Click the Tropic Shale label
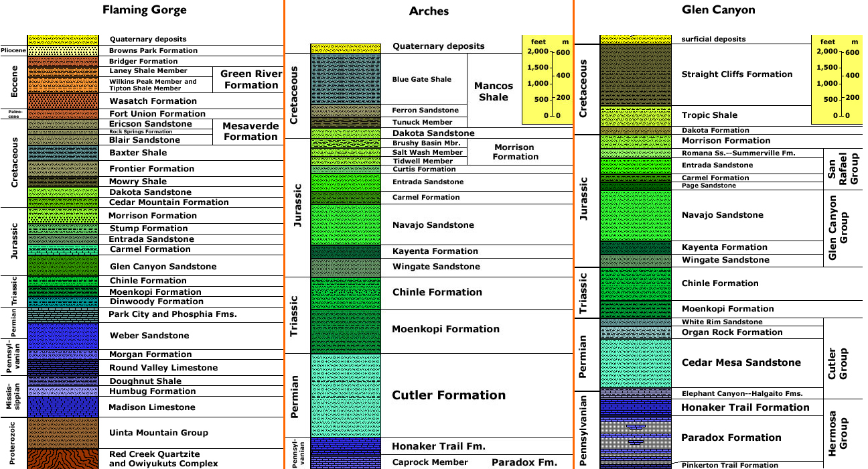The height and width of the screenshot is (469, 868). tap(709, 115)
